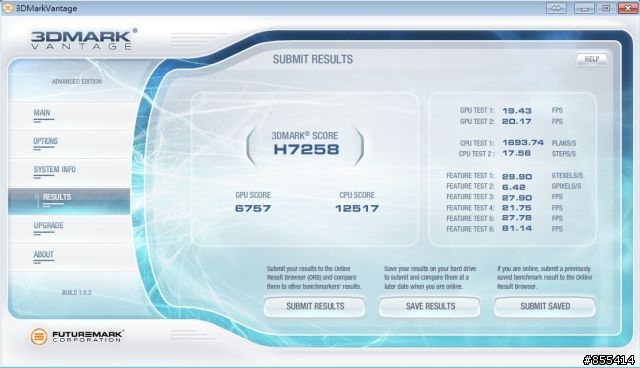This screenshot has width=640, height=368.
Task: Click the Submit Saved button
Action: point(545,306)
